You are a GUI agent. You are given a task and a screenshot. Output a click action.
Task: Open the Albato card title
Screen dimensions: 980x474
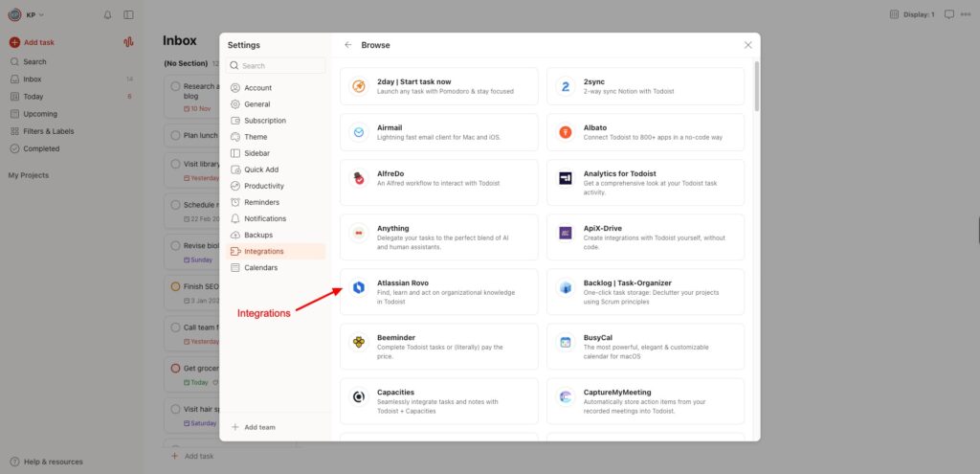(595, 127)
